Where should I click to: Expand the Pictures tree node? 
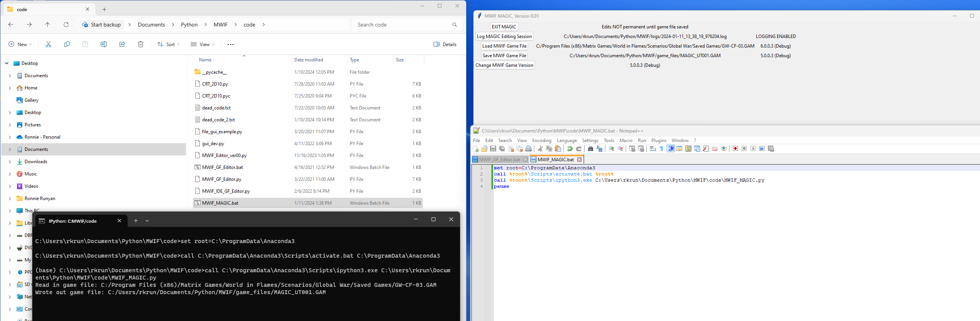pyautogui.click(x=10, y=125)
